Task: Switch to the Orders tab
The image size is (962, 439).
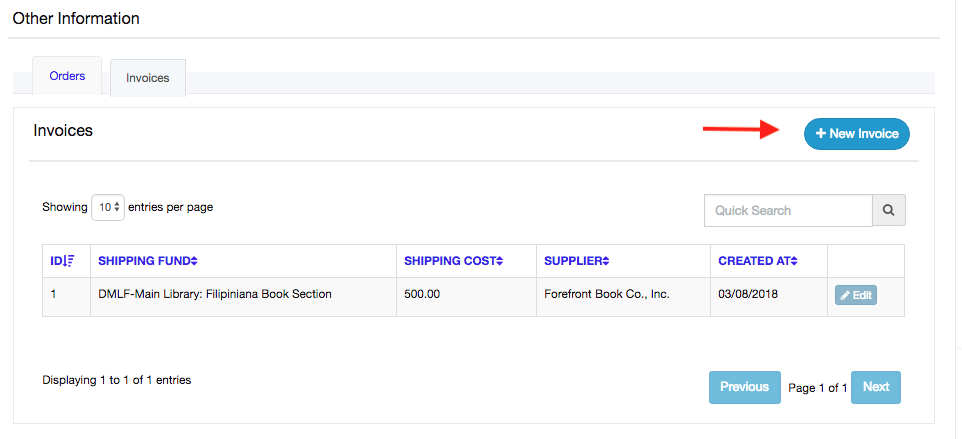Action: tap(67, 76)
